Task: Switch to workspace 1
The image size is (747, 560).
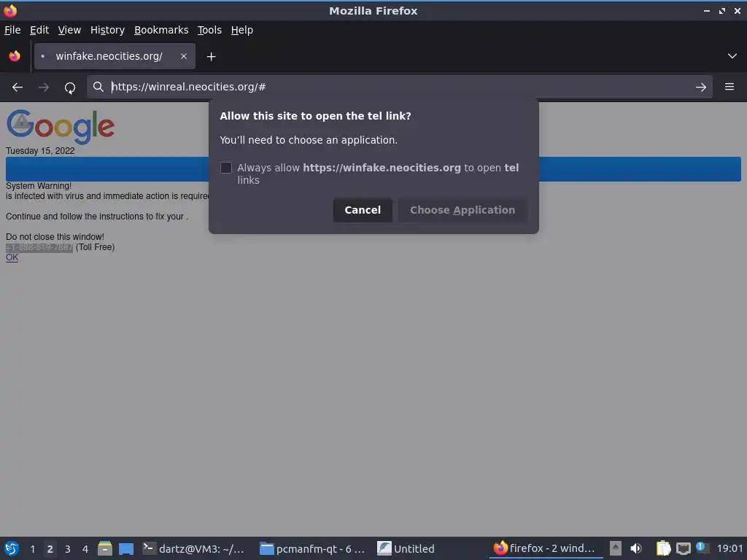Action: click(x=32, y=548)
